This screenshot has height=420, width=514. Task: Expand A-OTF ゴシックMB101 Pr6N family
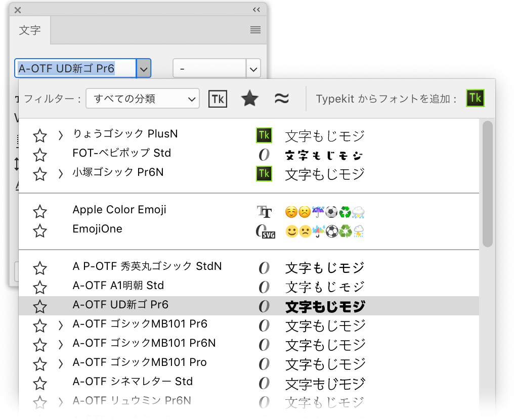click(60, 345)
